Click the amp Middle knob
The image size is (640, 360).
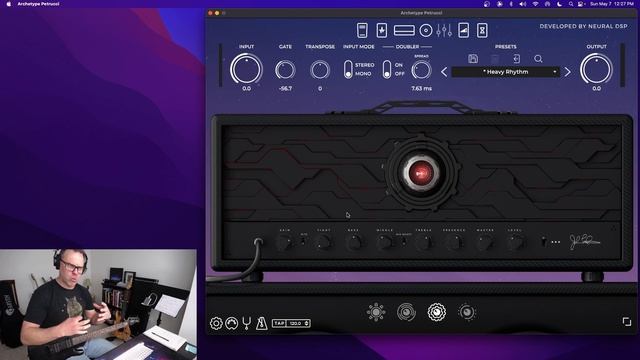pyautogui.click(x=384, y=243)
